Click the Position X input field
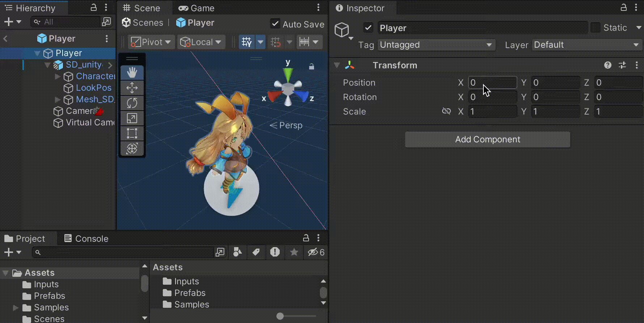 point(492,83)
